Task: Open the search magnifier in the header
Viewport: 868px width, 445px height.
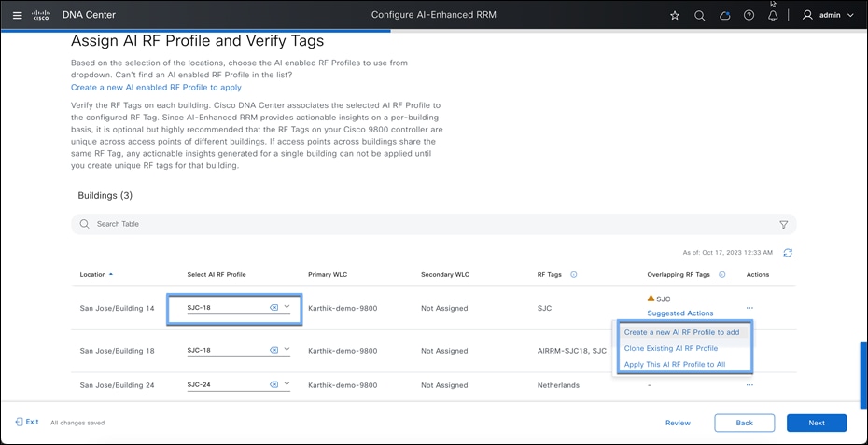Action: pos(700,16)
